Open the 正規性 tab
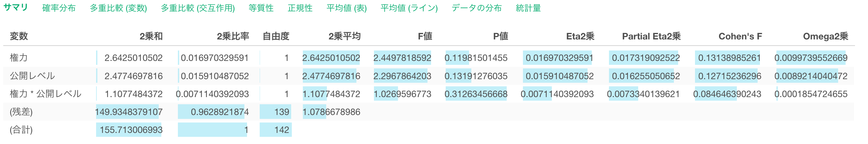Viewport: 868px width, 144px height. (x=300, y=8)
